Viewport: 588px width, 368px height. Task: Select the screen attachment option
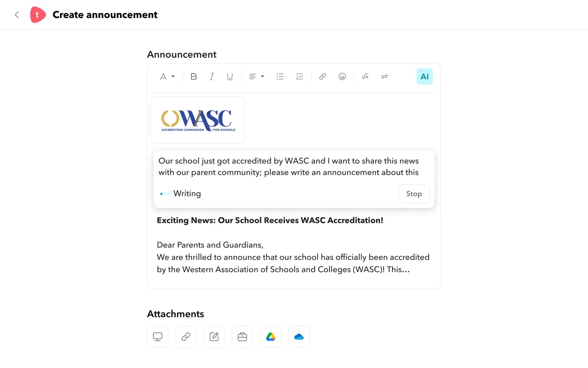coord(157,337)
